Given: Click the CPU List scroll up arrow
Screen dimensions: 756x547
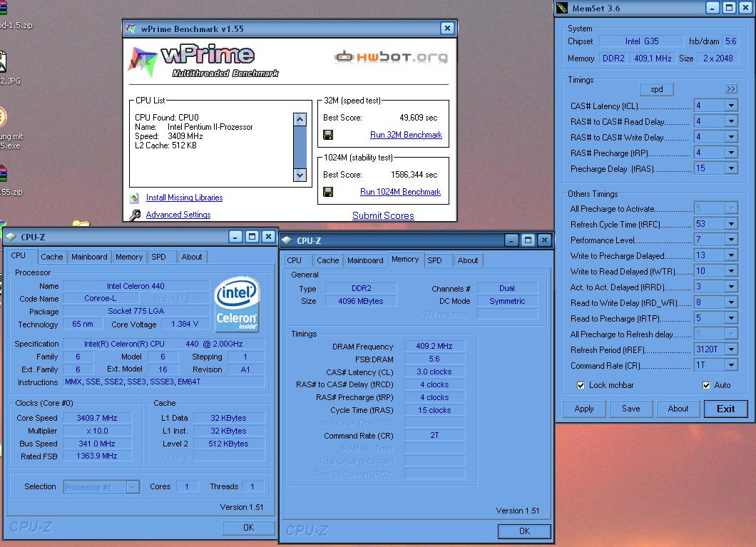Looking at the screenshot, I should 300,119.
